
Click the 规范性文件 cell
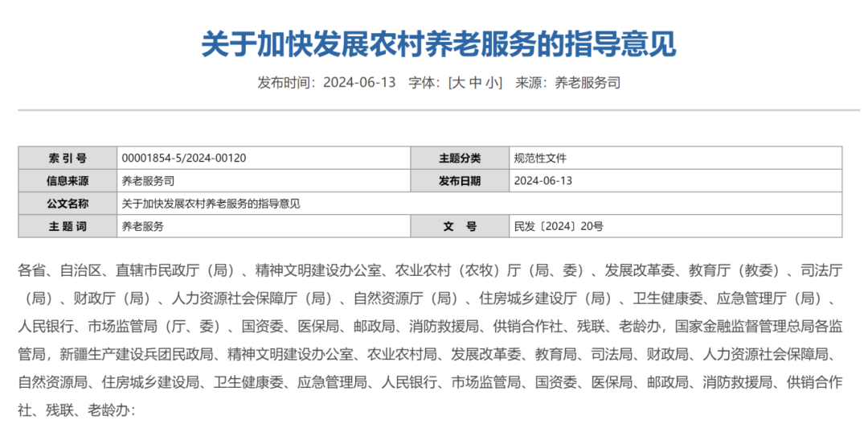tap(676, 158)
